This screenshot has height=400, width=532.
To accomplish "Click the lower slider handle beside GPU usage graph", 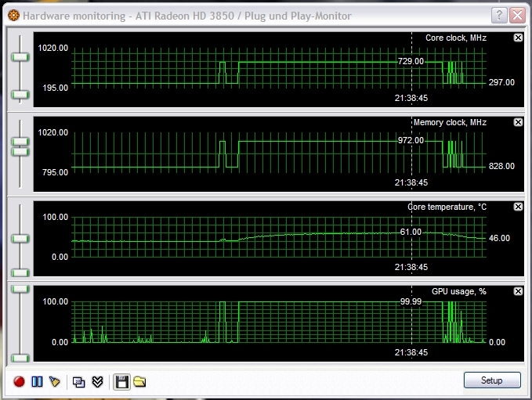I will coord(20,358).
